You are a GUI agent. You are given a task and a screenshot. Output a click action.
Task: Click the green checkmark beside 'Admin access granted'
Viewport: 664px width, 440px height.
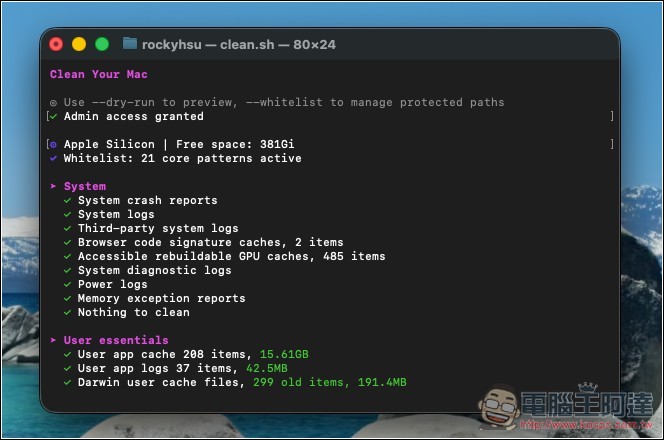(x=53, y=116)
